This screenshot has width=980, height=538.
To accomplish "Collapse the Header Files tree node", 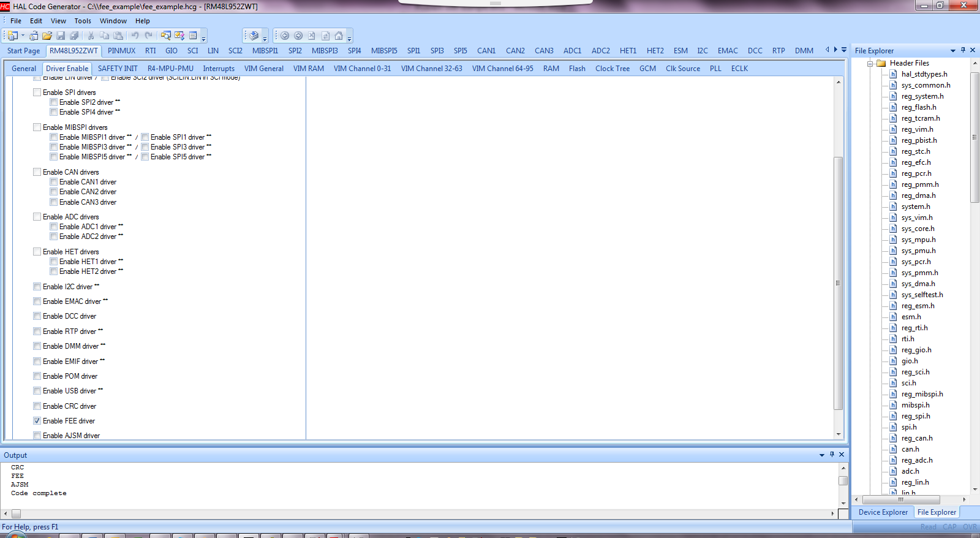I will pos(870,63).
